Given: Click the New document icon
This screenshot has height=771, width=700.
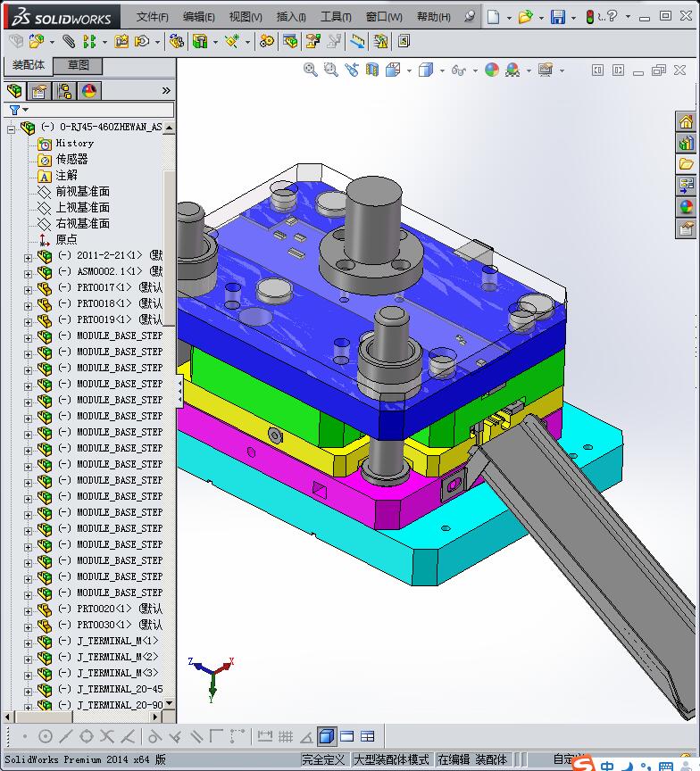Looking at the screenshot, I should pos(494,17).
